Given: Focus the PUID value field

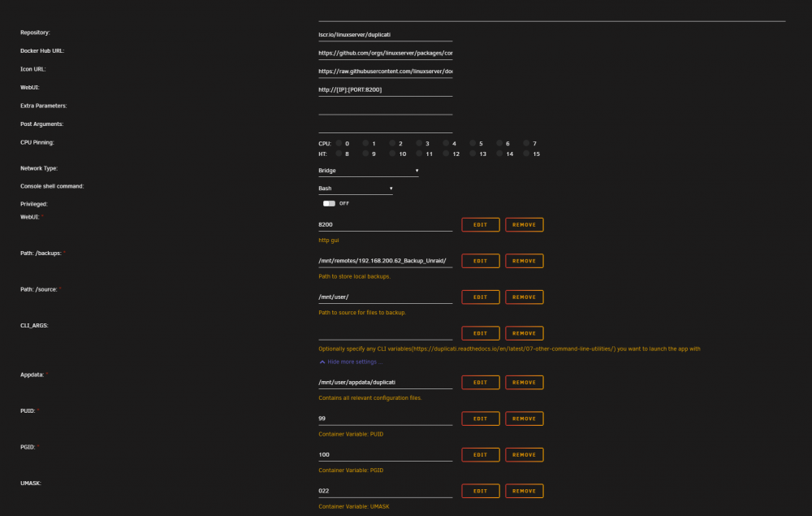Looking at the screenshot, I should (385, 418).
